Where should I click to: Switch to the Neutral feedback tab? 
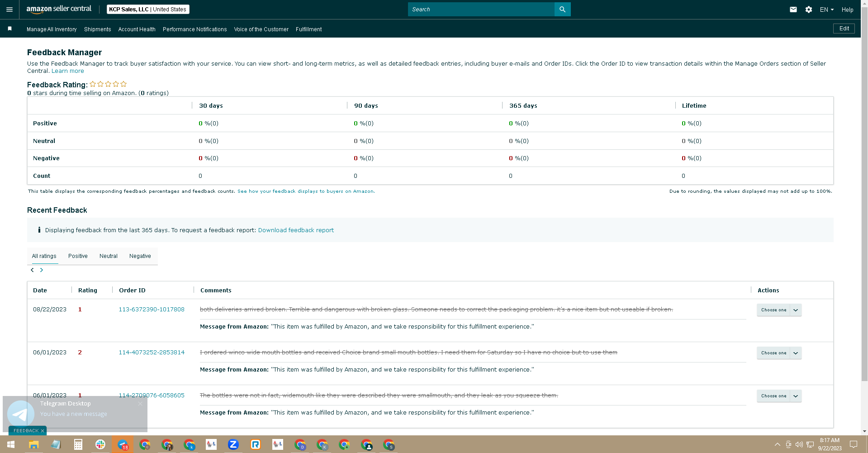click(x=109, y=256)
